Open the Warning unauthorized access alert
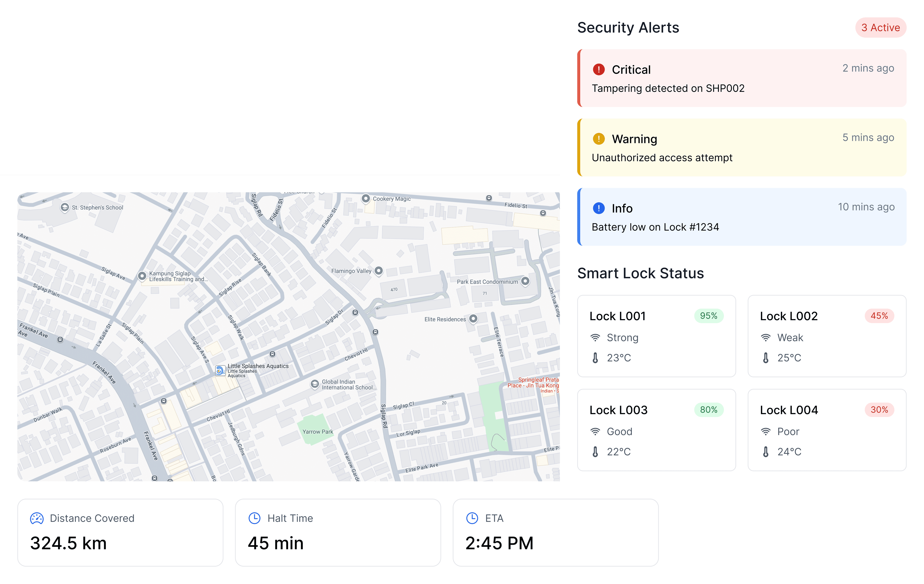This screenshot has height=584, width=924. point(742,147)
